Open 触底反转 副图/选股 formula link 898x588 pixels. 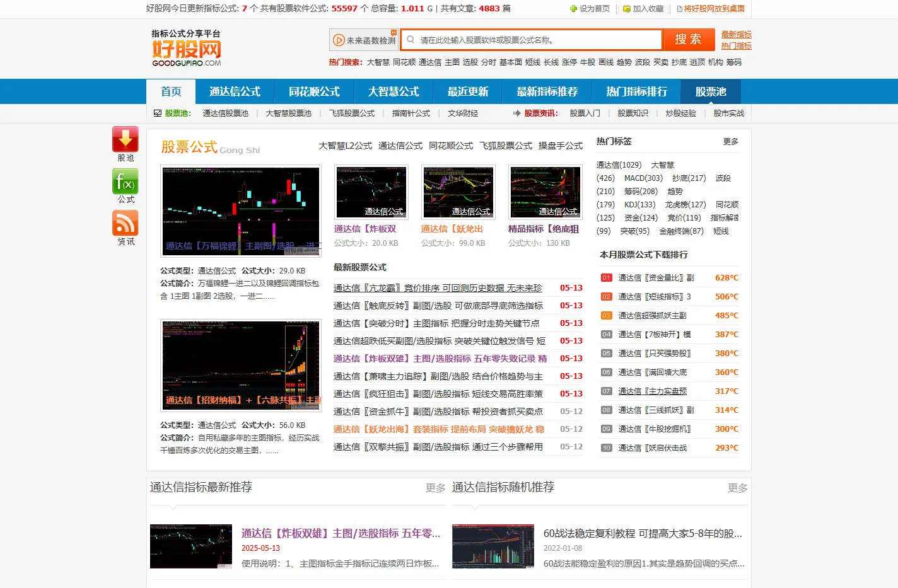[x=438, y=306]
